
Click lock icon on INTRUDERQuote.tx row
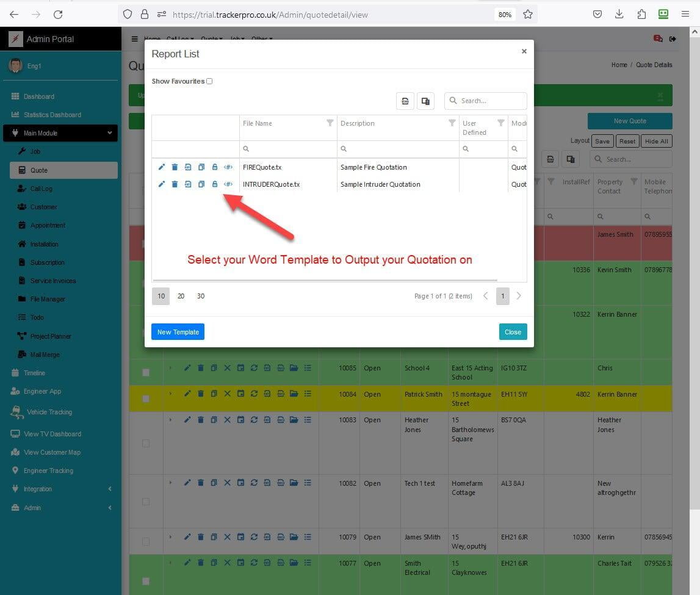click(215, 184)
